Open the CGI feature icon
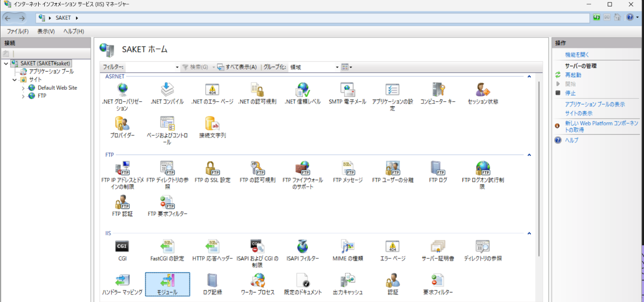The height and width of the screenshot is (302, 644). 122,250
